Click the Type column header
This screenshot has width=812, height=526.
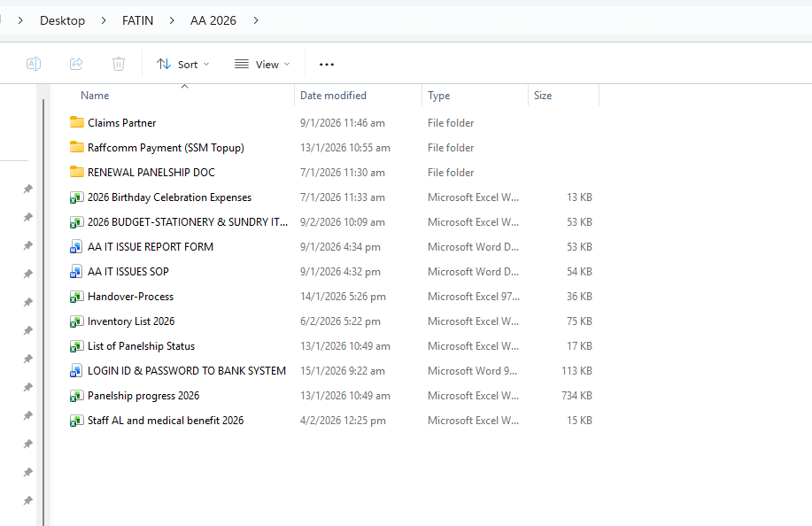[x=439, y=96]
